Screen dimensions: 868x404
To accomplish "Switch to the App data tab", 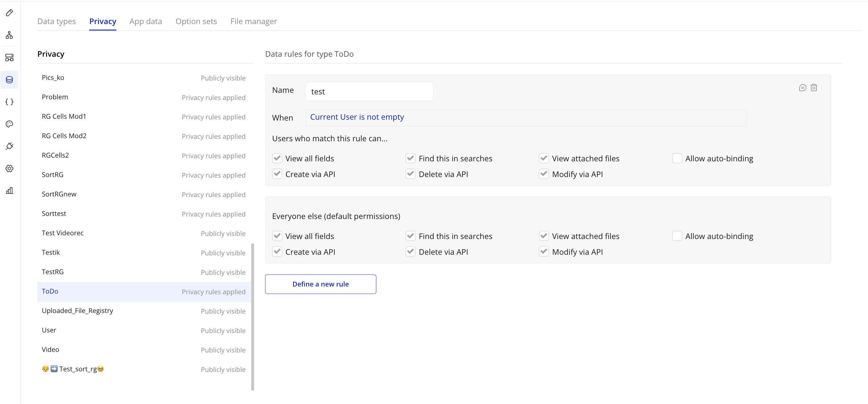I will click(x=146, y=21).
